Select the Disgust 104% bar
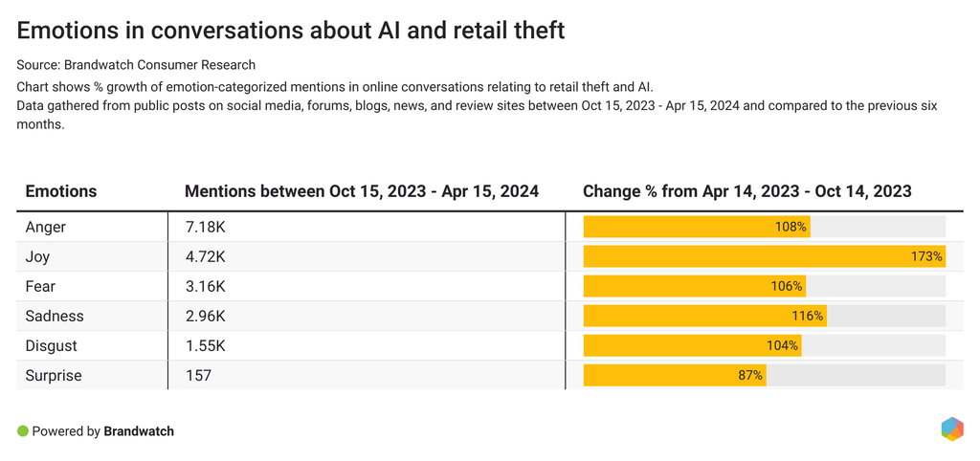This screenshot has height=461, width=980. tap(692, 346)
